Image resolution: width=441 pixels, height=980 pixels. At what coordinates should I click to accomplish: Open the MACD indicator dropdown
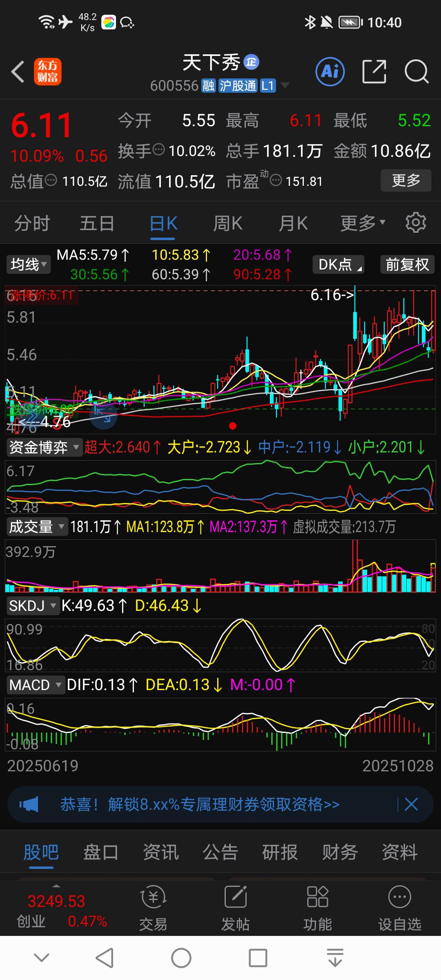tap(36, 685)
